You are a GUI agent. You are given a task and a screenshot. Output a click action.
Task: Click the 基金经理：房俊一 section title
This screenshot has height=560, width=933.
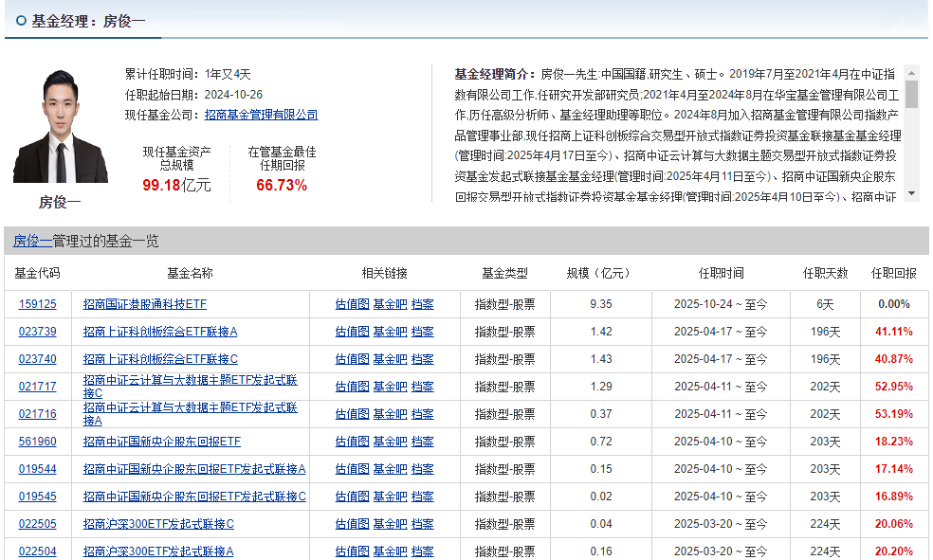pyautogui.click(x=89, y=22)
